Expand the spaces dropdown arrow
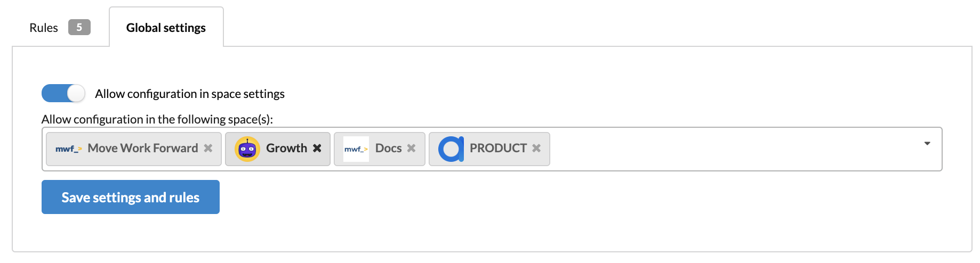Screen dimensions: 980x263 [x=927, y=144]
